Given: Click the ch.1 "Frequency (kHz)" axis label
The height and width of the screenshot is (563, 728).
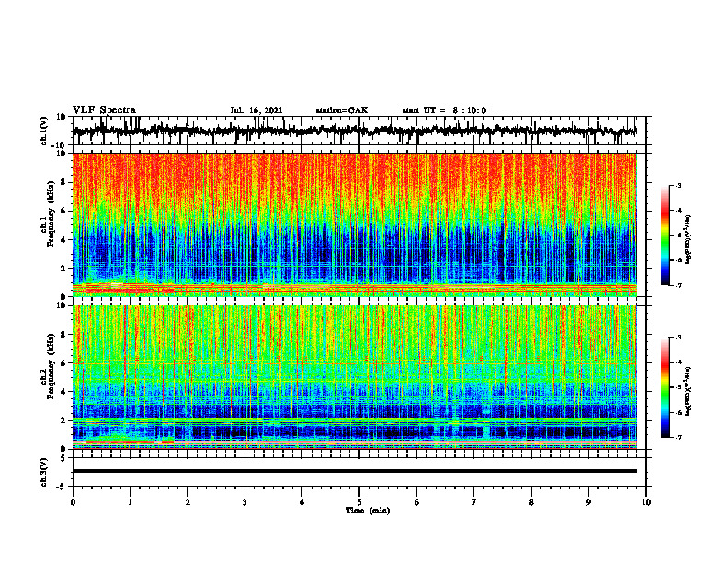Looking at the screenshot, I should [51, 213].
